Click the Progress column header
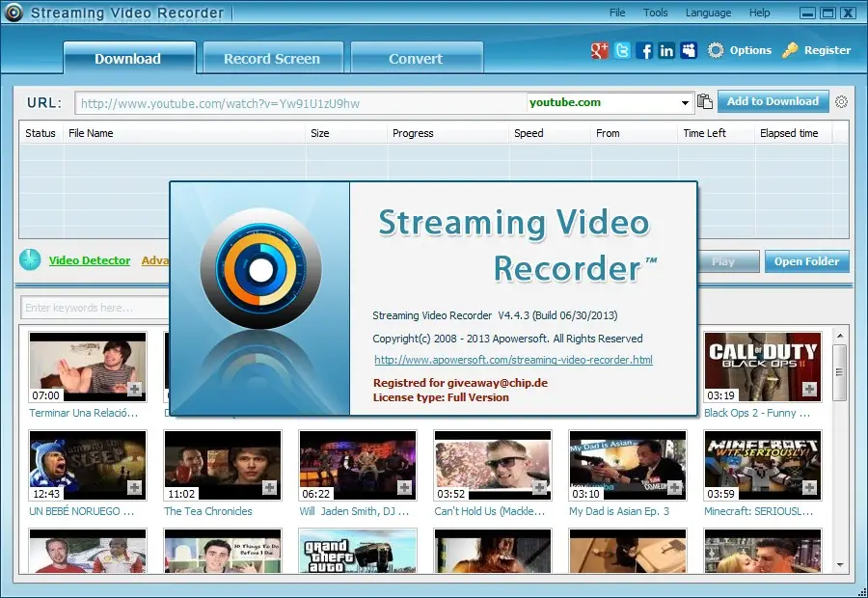This screenshot has width=868, height=598. 448,133
